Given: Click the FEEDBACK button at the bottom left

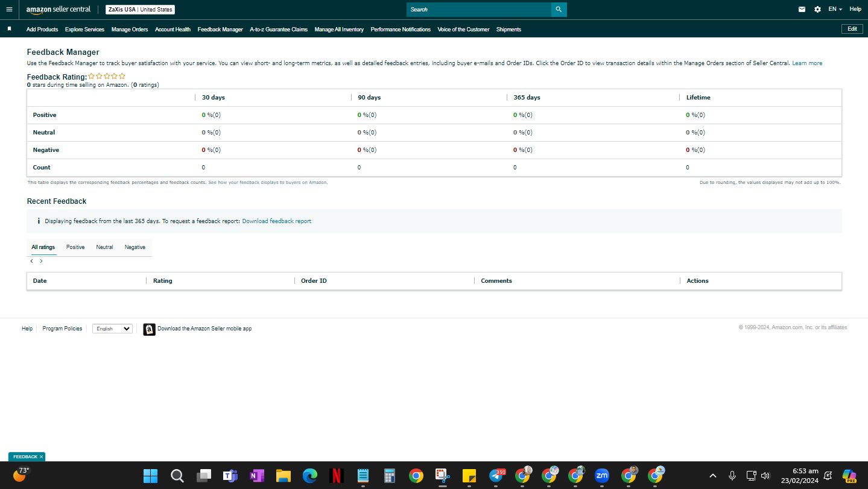Looking at the screenshot, I should click(25, 457).
